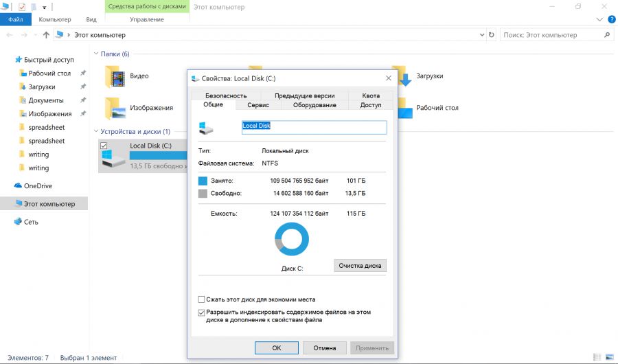The height and width of the screenshot is (364, 618).
Task: Collapse the Папки (6) group
Action: click(96, 54)
